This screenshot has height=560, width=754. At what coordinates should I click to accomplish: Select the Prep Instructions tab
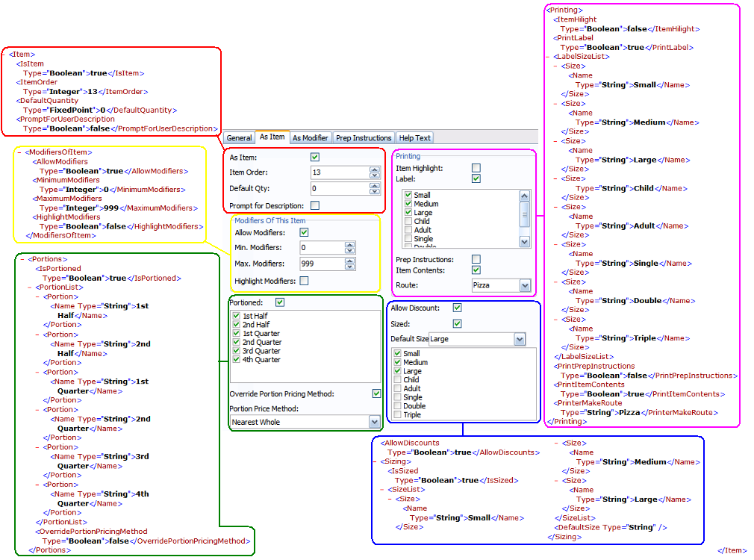pyautogui.click(x=364, y=138)
